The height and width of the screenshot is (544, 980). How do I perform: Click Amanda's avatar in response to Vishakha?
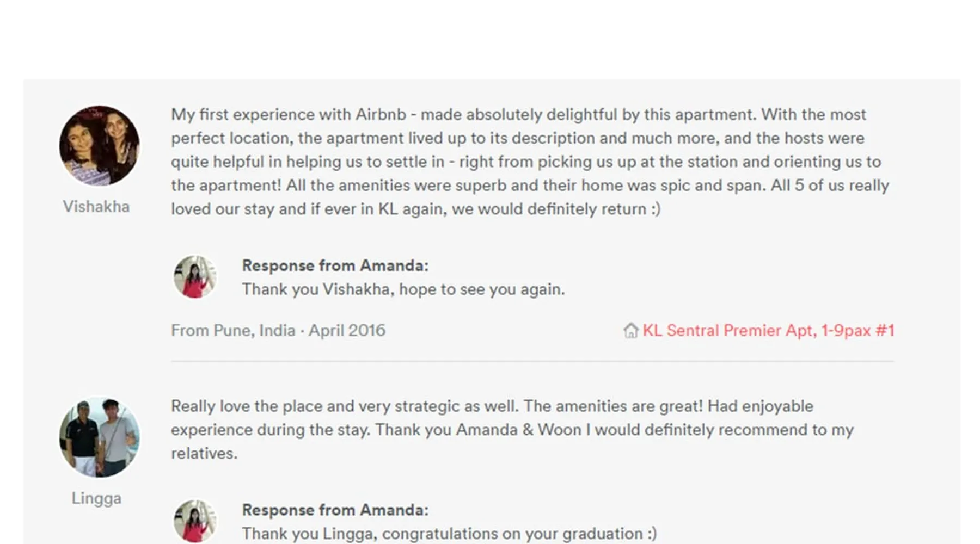pos(195,277)
